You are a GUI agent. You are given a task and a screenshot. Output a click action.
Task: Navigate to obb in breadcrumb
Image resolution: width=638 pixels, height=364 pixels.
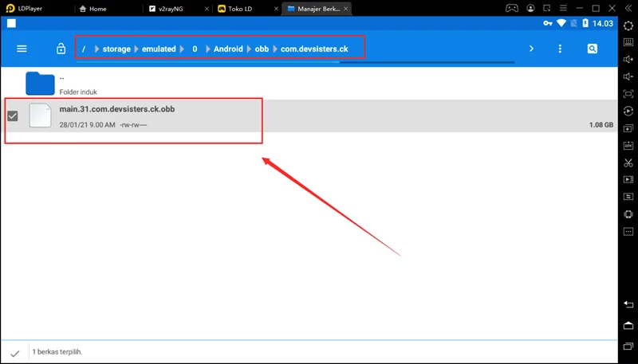(262, 49)
